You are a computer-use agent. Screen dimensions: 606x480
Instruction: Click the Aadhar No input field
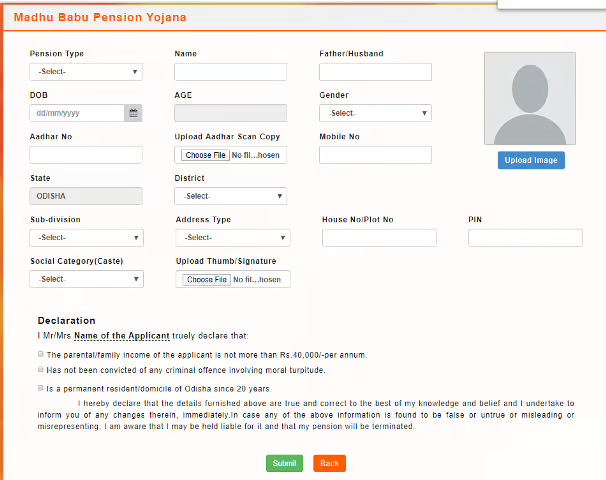click(86, 155)
